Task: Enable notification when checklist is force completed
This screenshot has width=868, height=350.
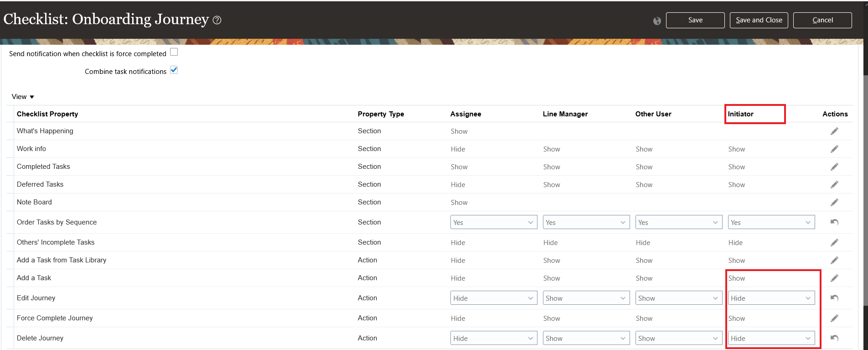Action: 174,52
